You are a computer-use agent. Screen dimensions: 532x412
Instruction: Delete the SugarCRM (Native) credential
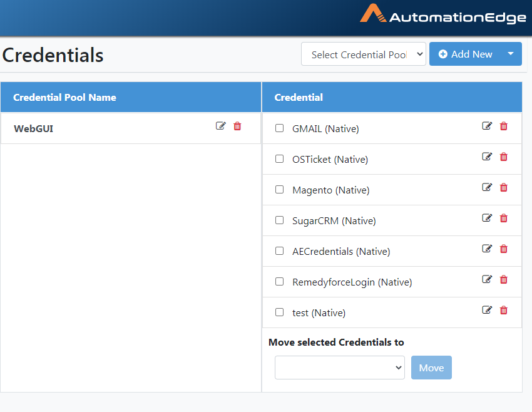click(504, 219)
